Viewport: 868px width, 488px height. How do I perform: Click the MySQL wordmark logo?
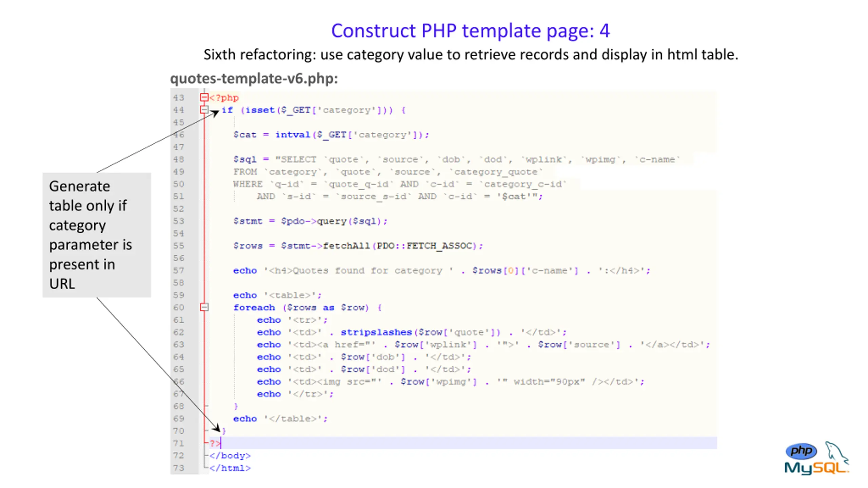(815, 469)
